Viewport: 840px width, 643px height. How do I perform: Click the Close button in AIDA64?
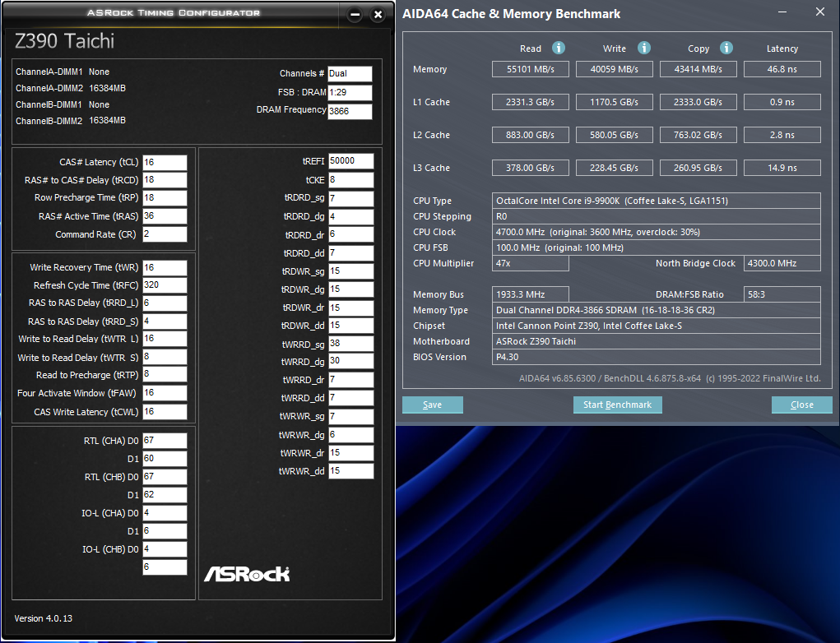pos(802,405)
